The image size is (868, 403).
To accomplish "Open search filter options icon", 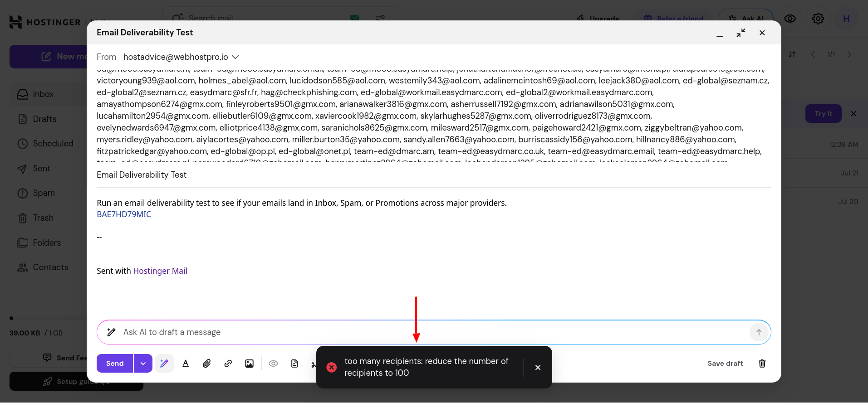I will click(380, 18).
